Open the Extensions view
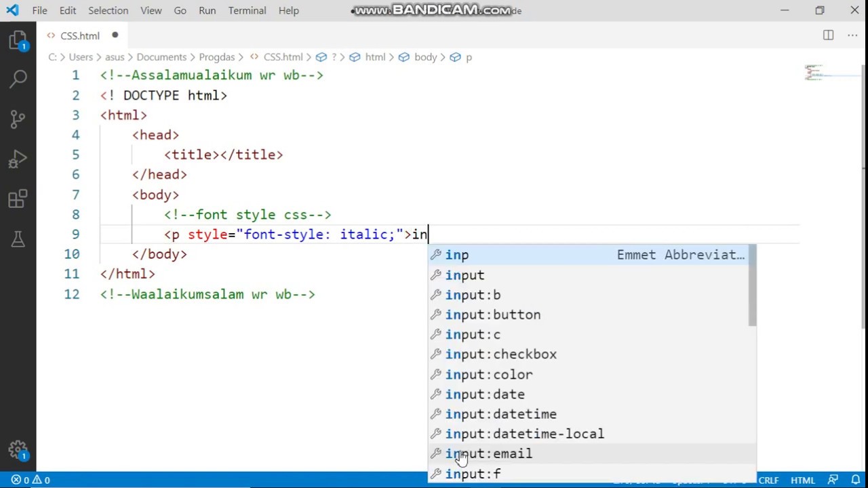Viewport: 868px width, 488px height. (18, 199)
